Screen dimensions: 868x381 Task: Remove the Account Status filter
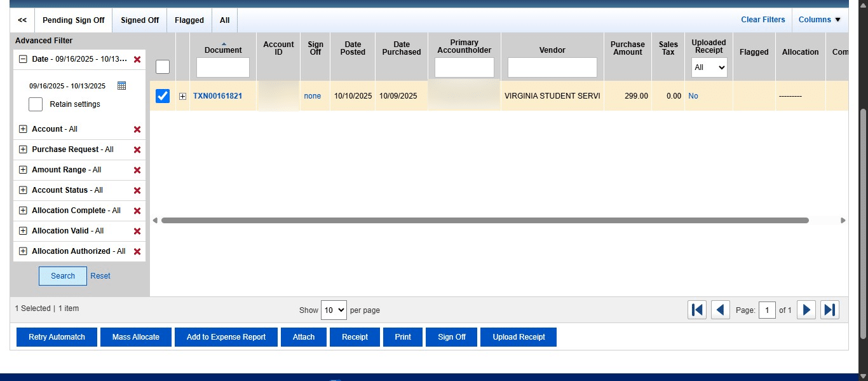tap(137, 190)
